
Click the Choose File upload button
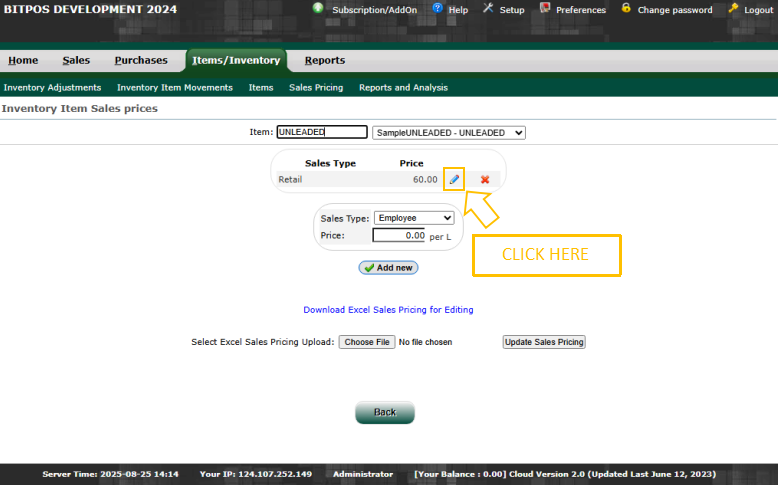point(366,342)
